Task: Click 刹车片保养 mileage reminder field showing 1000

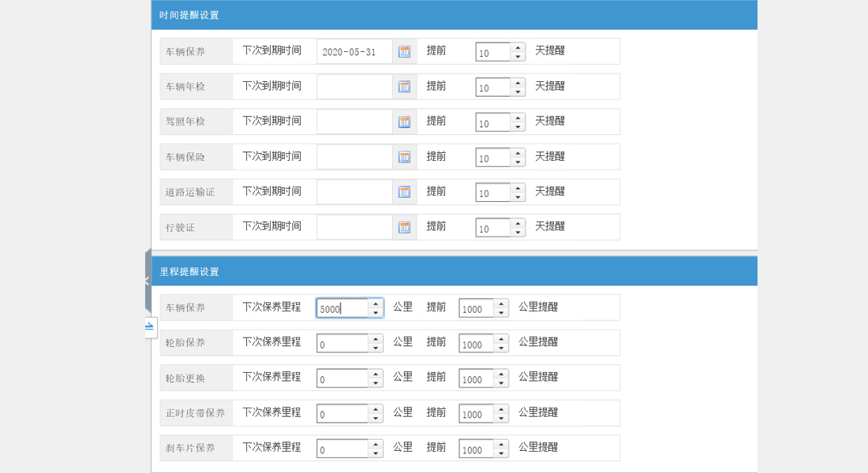Action: (476, 449)
